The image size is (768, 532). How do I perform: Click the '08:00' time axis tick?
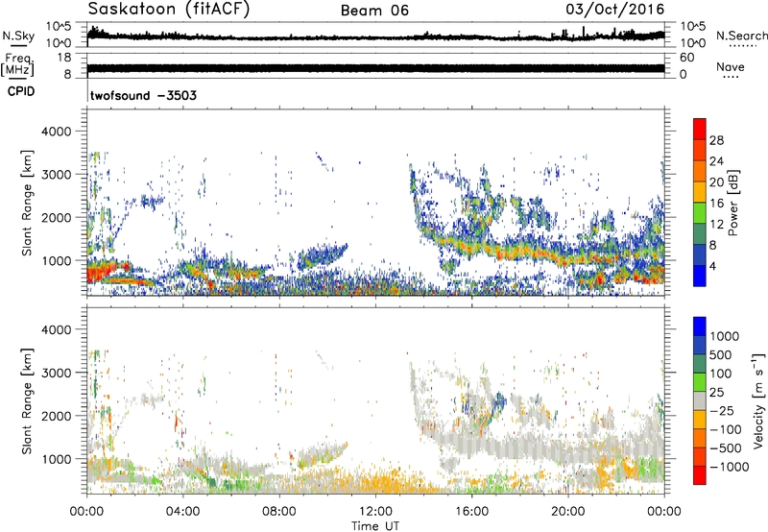coord(279,512)
